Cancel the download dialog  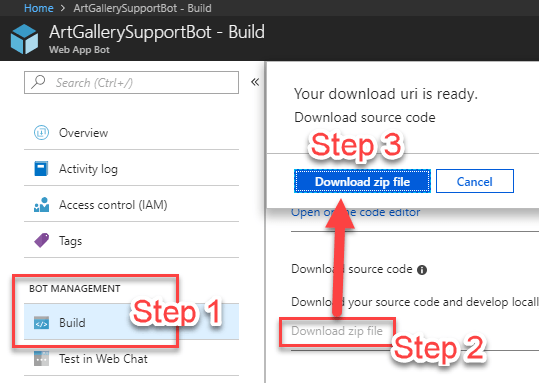[475, 181]
